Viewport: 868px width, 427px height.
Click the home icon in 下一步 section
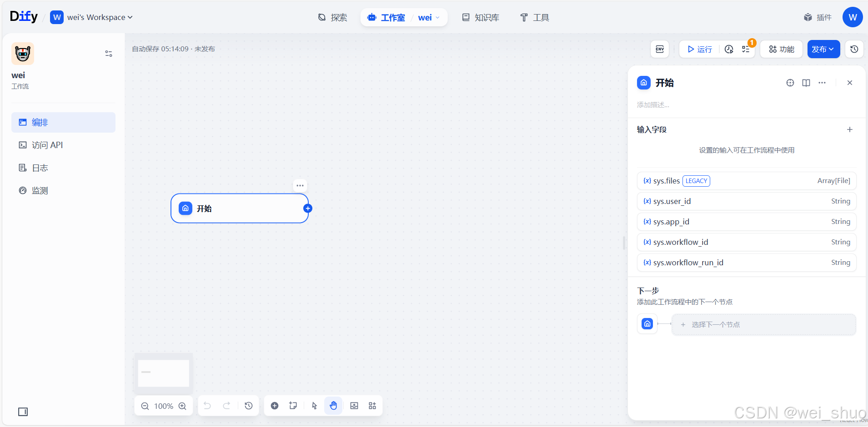[x=647, y=324]
